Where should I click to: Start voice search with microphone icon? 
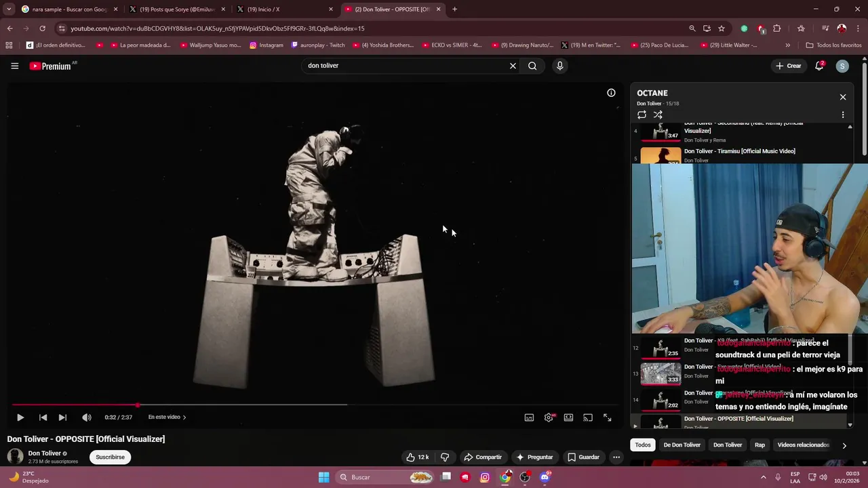point(559,66)
